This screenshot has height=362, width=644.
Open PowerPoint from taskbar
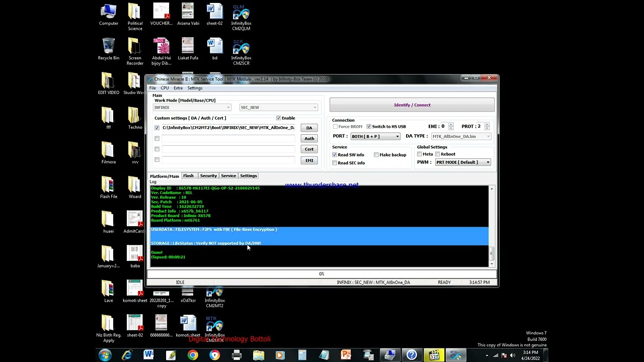346,355
